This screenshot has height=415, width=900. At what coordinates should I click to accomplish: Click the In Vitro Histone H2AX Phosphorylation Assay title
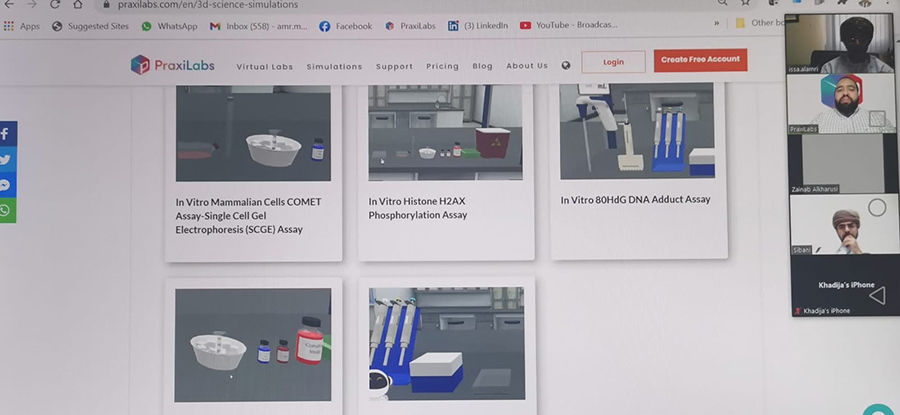[418, 208]
